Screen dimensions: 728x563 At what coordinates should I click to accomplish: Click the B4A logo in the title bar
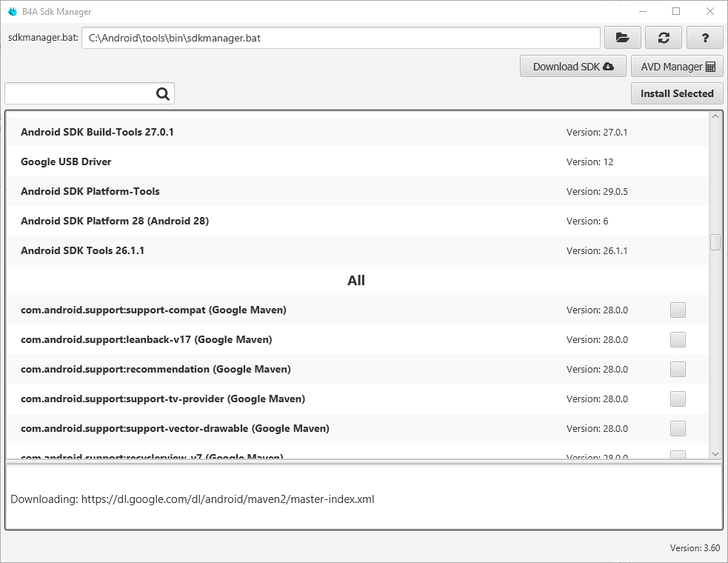12,11
